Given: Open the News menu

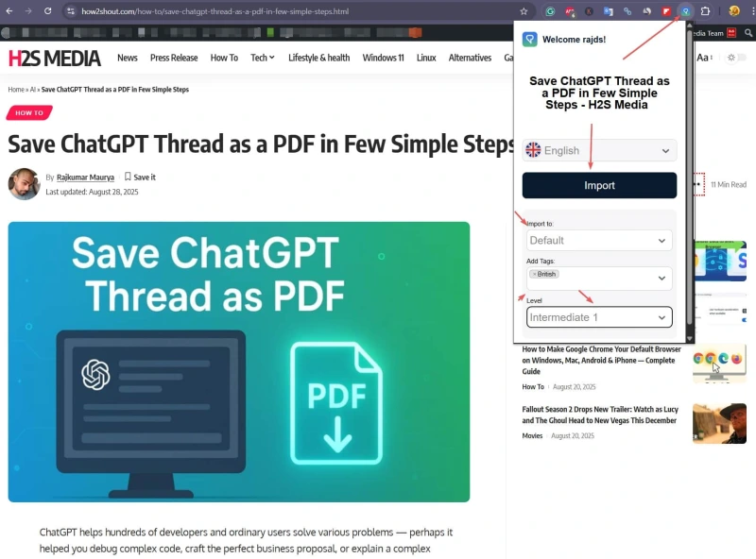Looking at the screenshot, I should tap(128, 58).
